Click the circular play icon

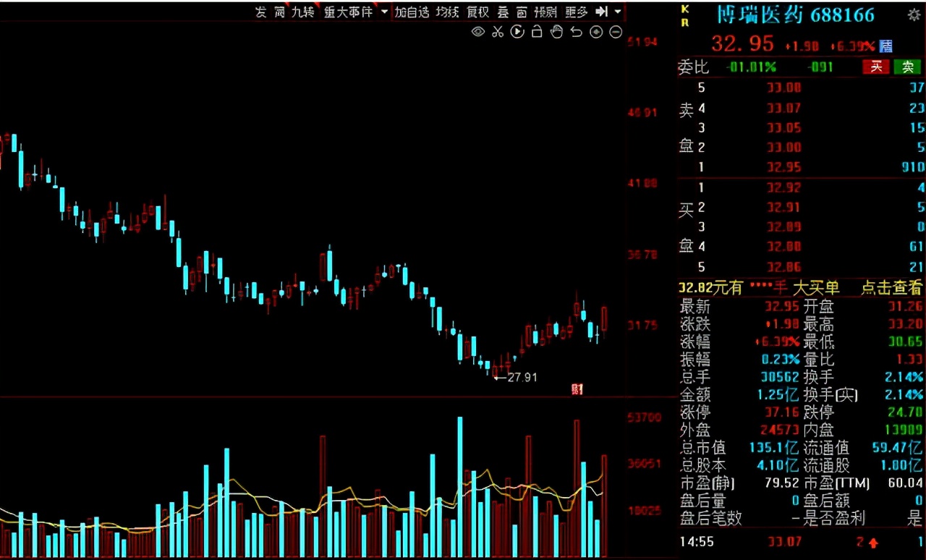click(517, 32)
